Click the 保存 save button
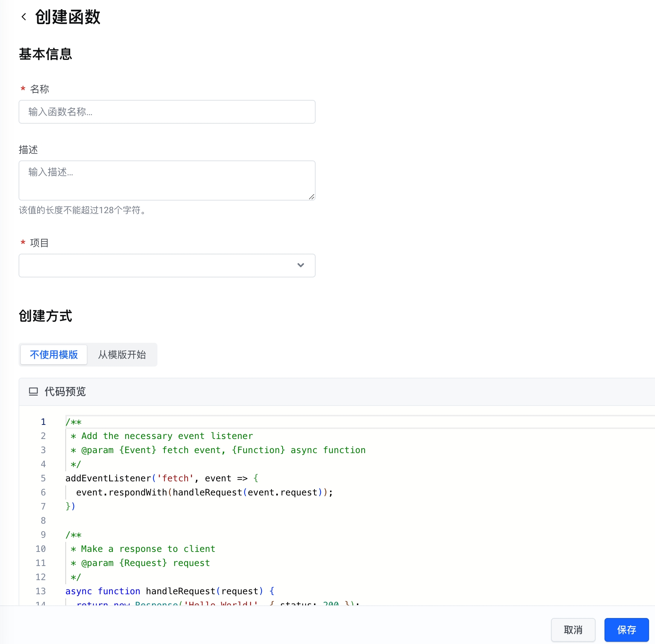 click(x=626, y=630)
